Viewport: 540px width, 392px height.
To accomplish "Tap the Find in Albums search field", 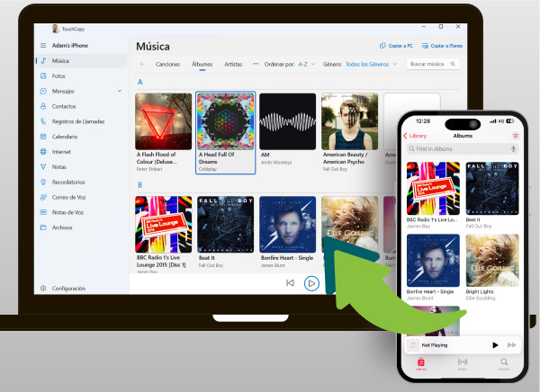I will [463, 148].
